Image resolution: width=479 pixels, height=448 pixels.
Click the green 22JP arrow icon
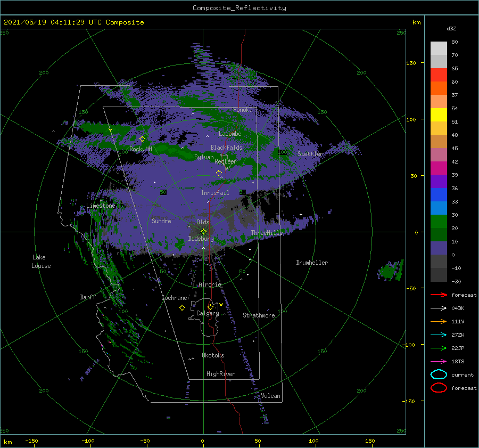[439, 348]
